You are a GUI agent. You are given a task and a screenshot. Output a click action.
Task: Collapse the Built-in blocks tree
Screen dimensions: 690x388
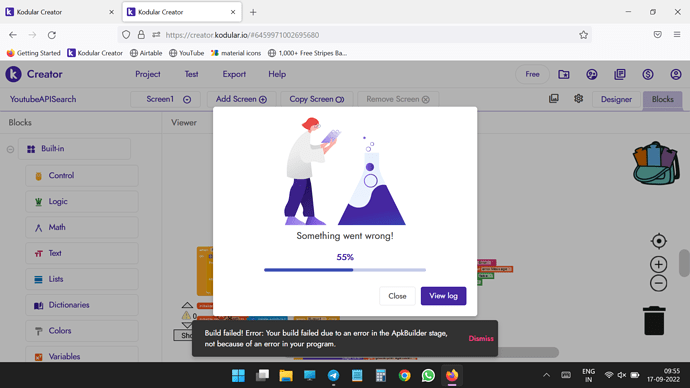(11, 149)
